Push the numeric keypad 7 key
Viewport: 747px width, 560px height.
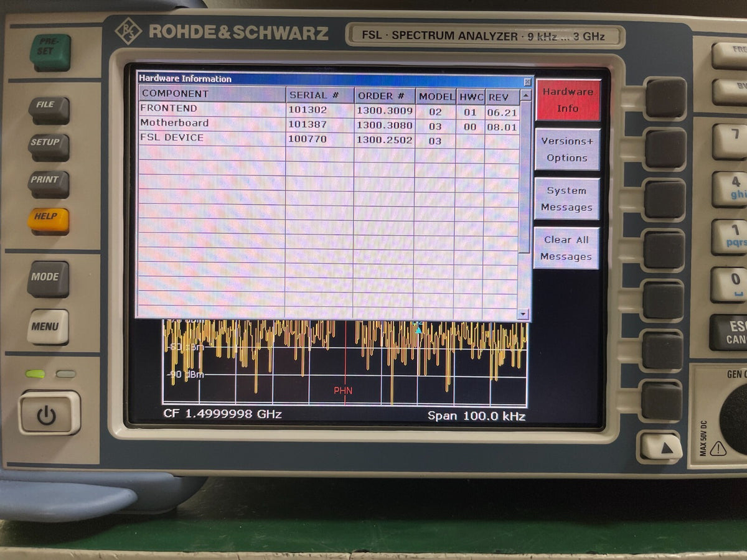[730, 140]
